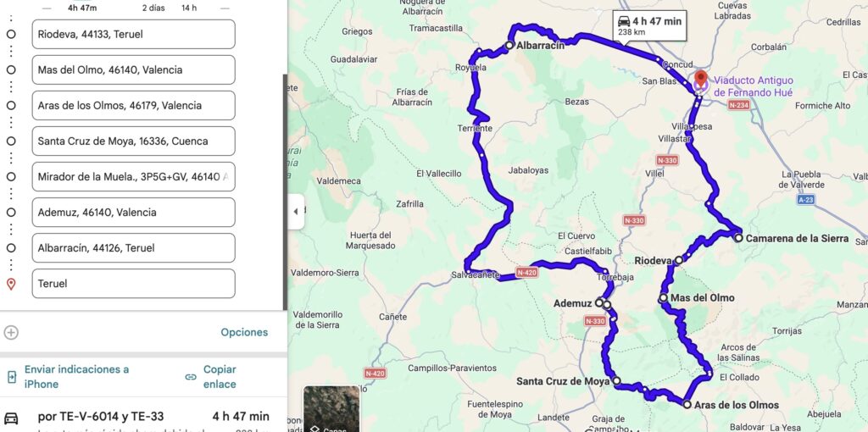Image resolution: width=868 pixels, height=432 pixels.
Task: Click the sidebar vertical scrollbar
Action: point(285,191)
